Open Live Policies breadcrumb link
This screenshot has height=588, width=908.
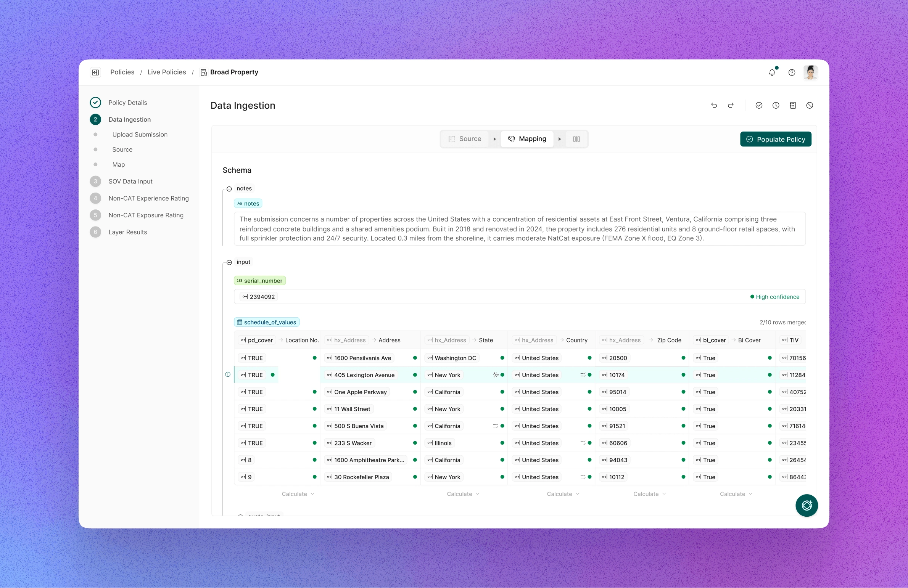point(167,72)
